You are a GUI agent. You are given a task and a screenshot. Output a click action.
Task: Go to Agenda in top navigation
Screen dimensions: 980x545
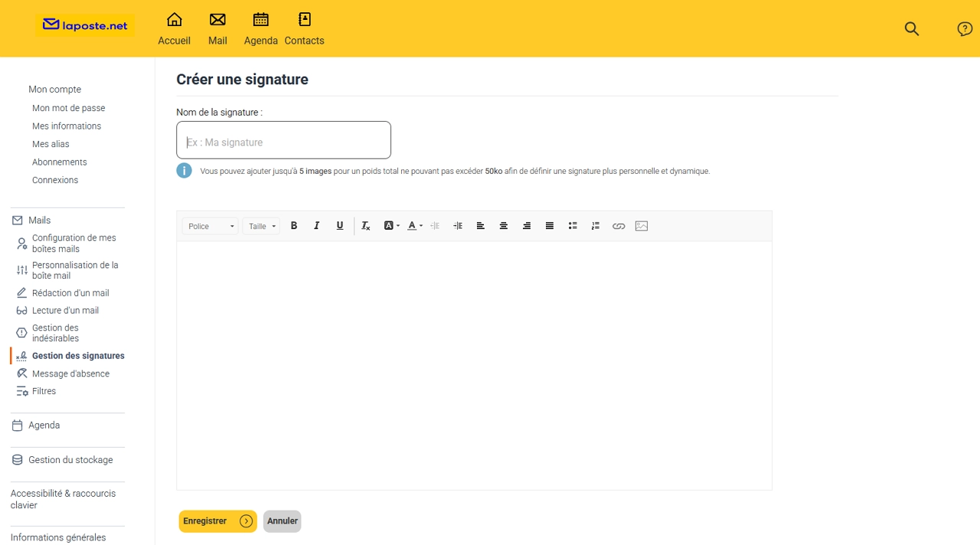coord(261,29)
